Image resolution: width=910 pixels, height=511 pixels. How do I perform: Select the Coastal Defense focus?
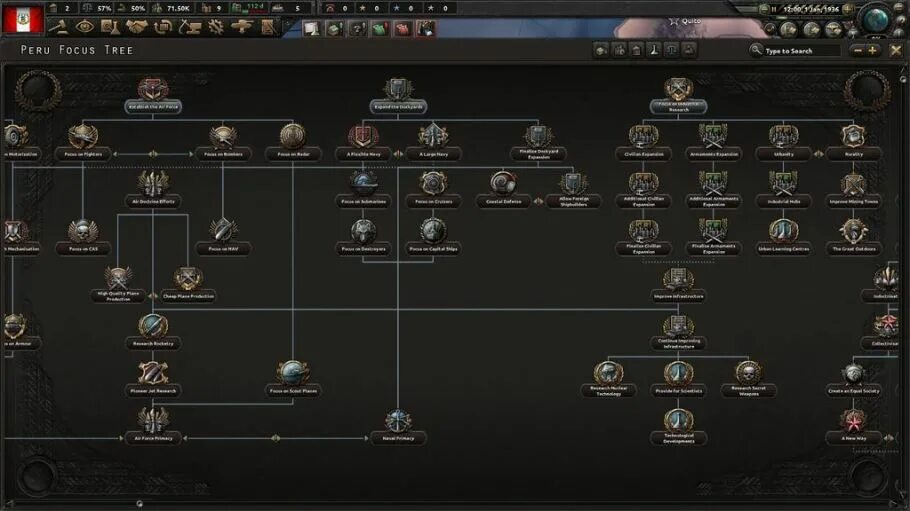coord(503,190)
